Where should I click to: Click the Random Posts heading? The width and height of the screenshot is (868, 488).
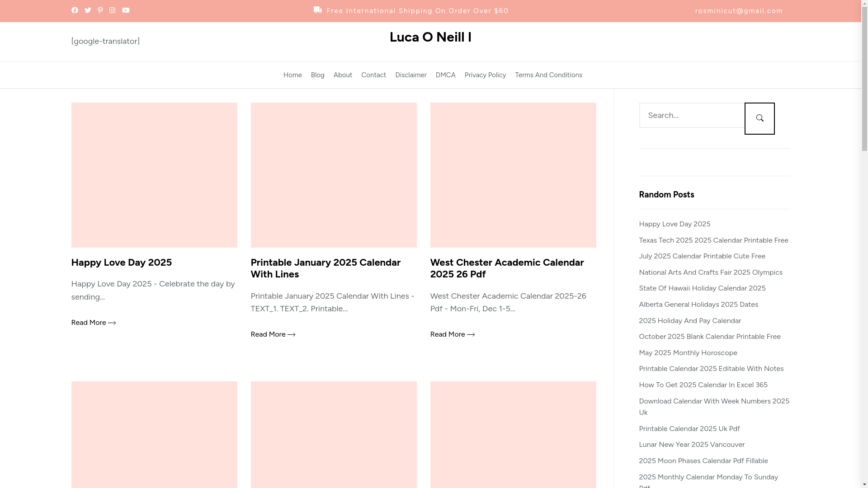[x=666, y=195]
